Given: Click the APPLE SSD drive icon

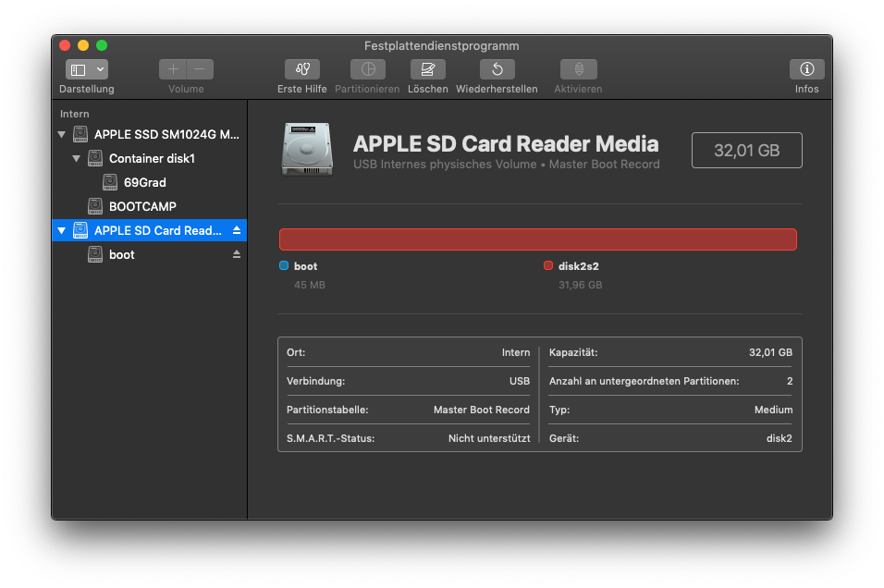Looking at the screenshot, I should 80,134.
